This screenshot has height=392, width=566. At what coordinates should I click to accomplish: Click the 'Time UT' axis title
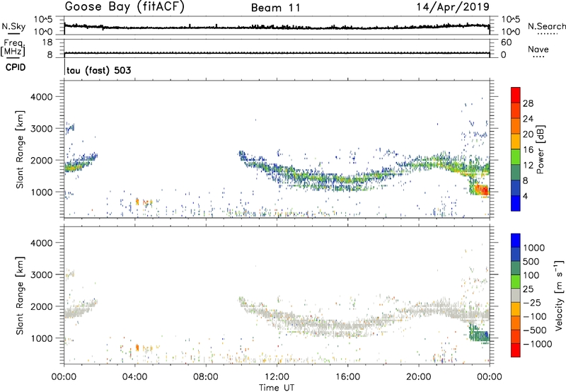pos(277,388)
